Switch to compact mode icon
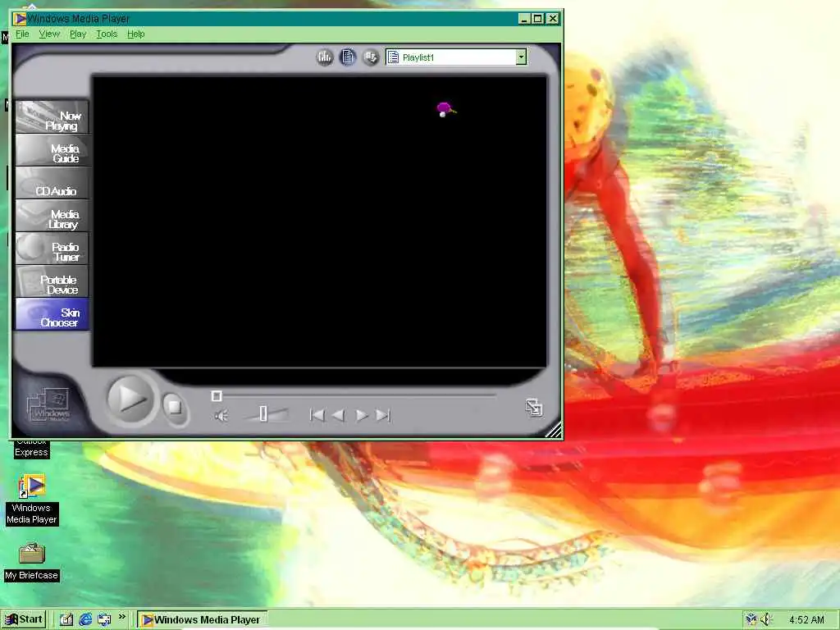Screen dimensions: 840x630 tap(533, 408)
